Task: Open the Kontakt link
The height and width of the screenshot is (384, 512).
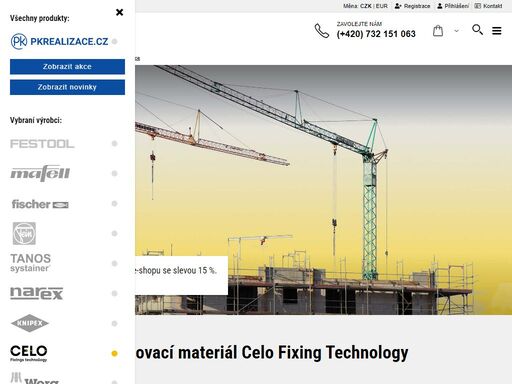Action: click(488, 6)
